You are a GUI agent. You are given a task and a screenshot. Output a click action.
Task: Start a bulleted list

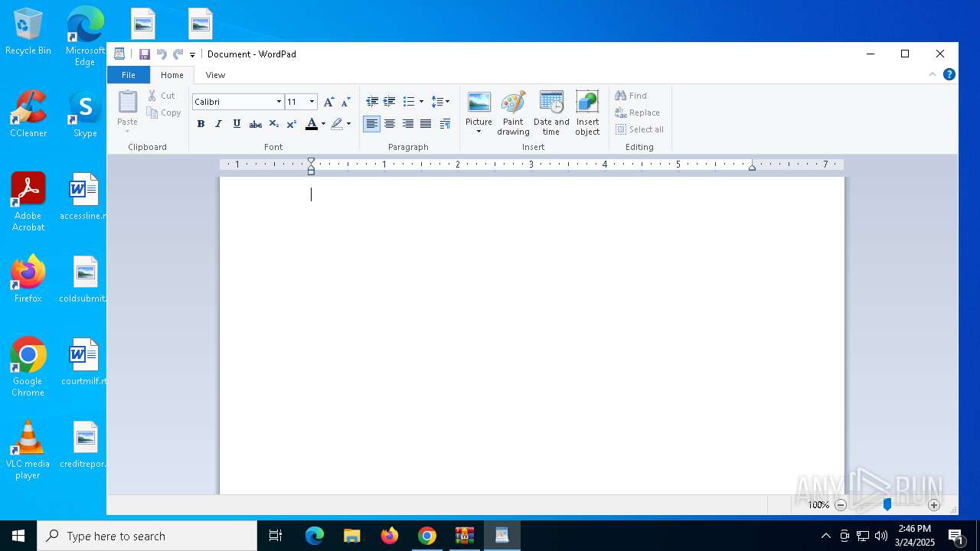pyautogui.click(x=409, y=102)
